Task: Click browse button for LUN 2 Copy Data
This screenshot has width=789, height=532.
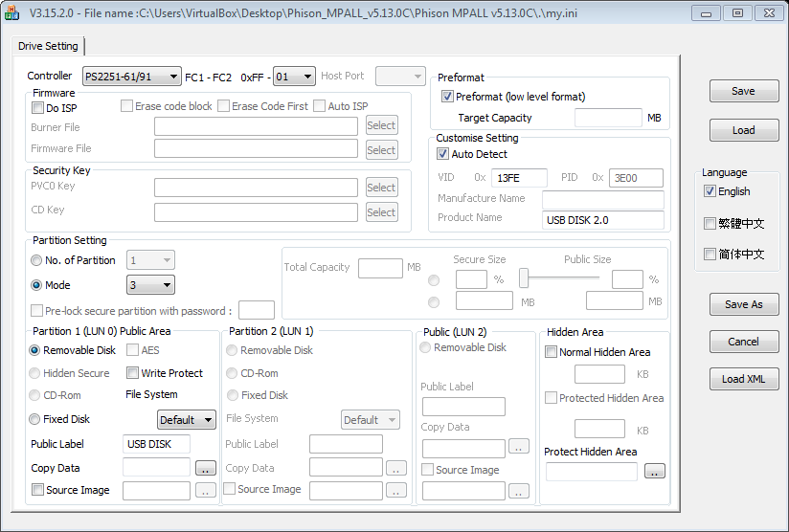Action: click(x=519, y=446)
